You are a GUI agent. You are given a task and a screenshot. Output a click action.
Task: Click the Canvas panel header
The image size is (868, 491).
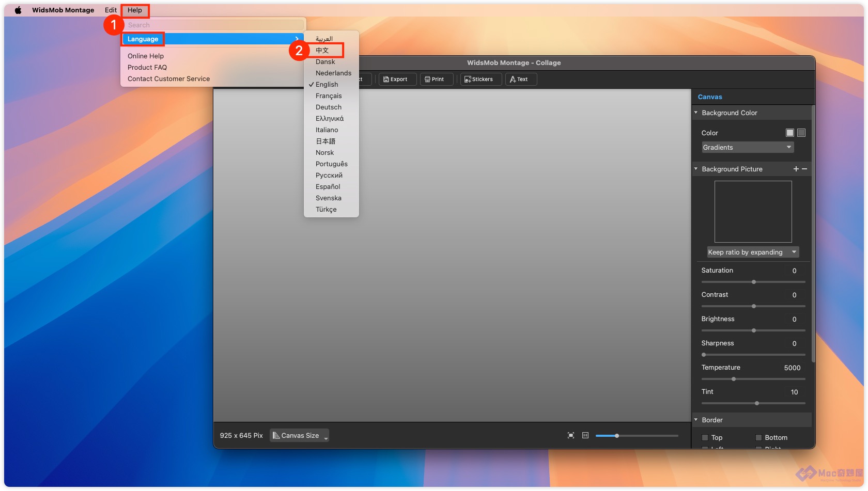710,97
